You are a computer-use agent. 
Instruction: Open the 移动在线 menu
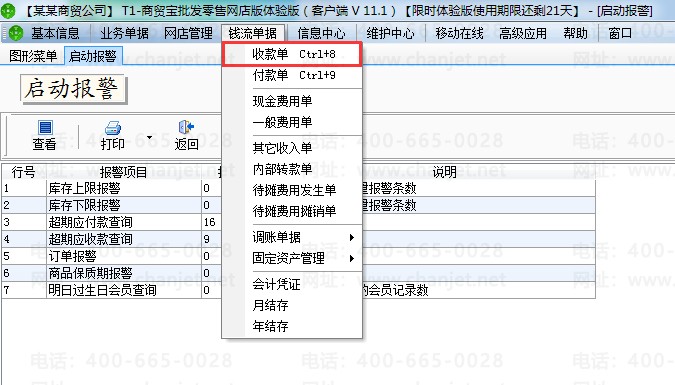[x=459, y=33]
